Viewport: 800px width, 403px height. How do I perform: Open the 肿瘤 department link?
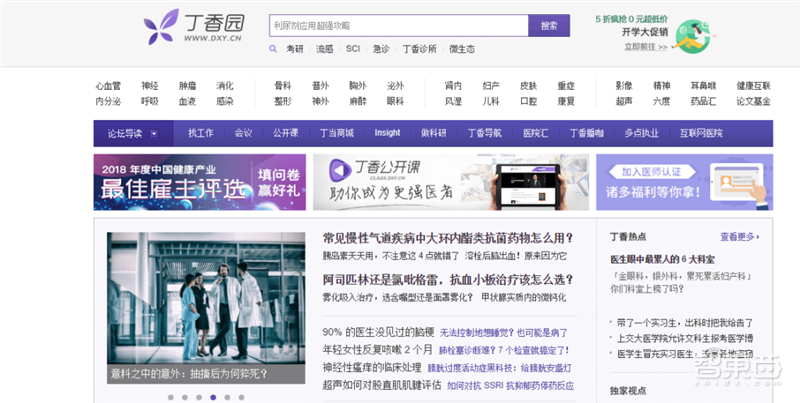(x=187, y=86)
